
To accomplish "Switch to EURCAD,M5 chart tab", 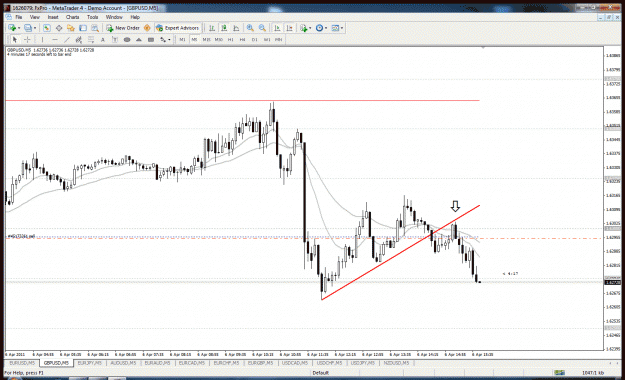I will pyautogui.click(x=191, y=363).
